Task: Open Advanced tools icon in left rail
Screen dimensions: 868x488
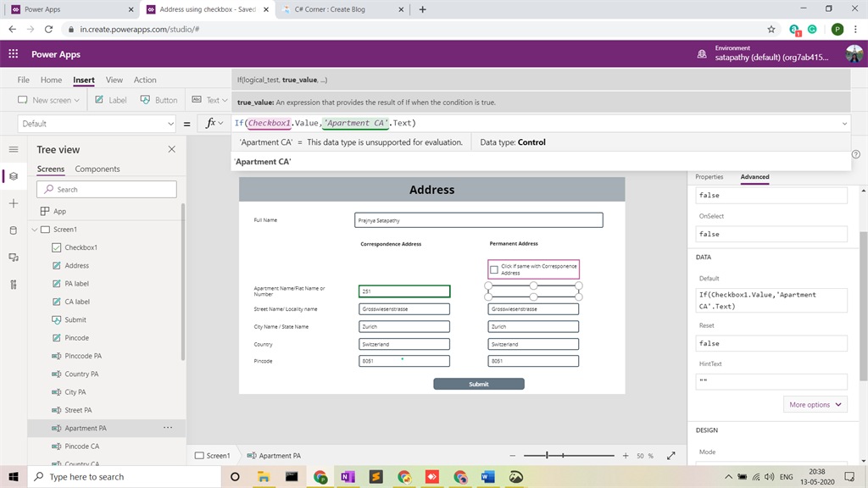Action: 14,285
